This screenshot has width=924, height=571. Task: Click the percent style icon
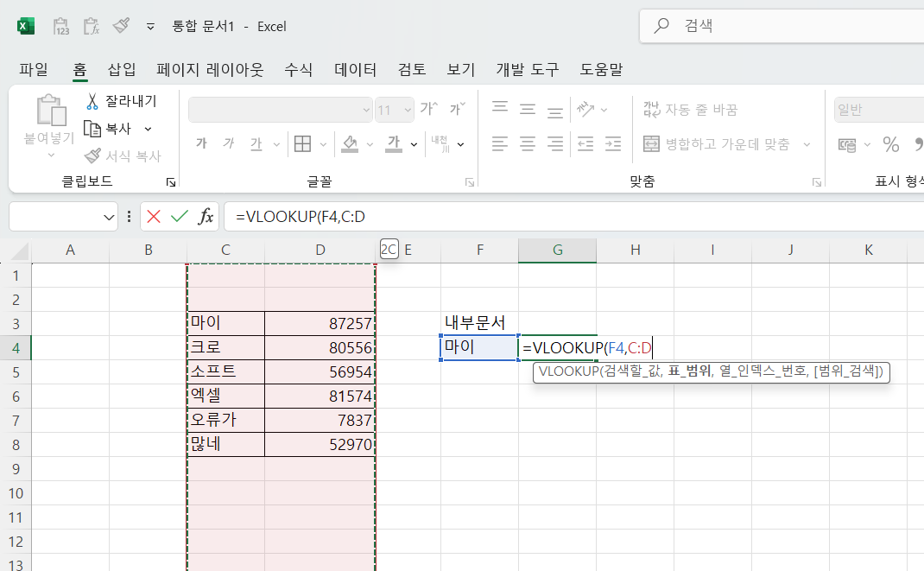click(x=891, y=144)
